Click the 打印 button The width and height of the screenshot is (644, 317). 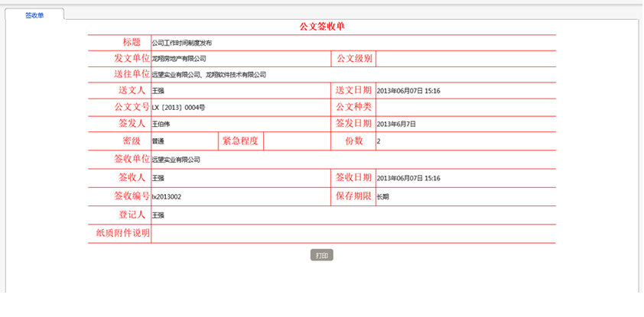click(x=321, y=255)
